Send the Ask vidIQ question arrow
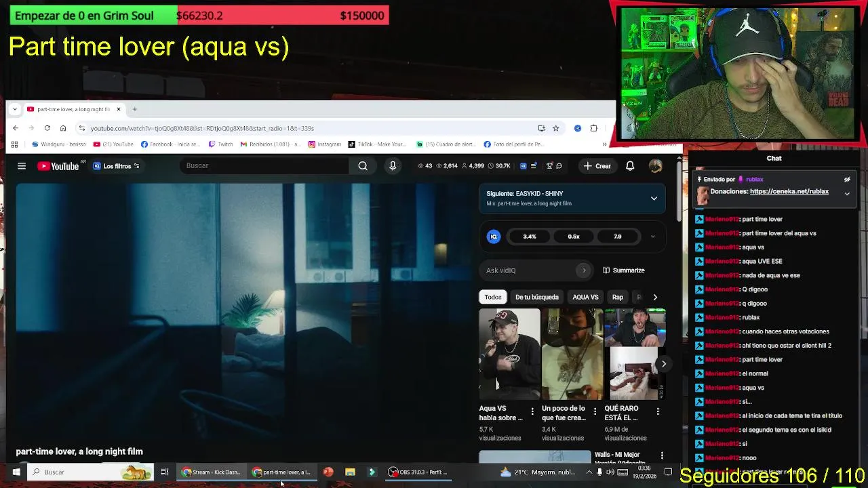 (584, 270)
